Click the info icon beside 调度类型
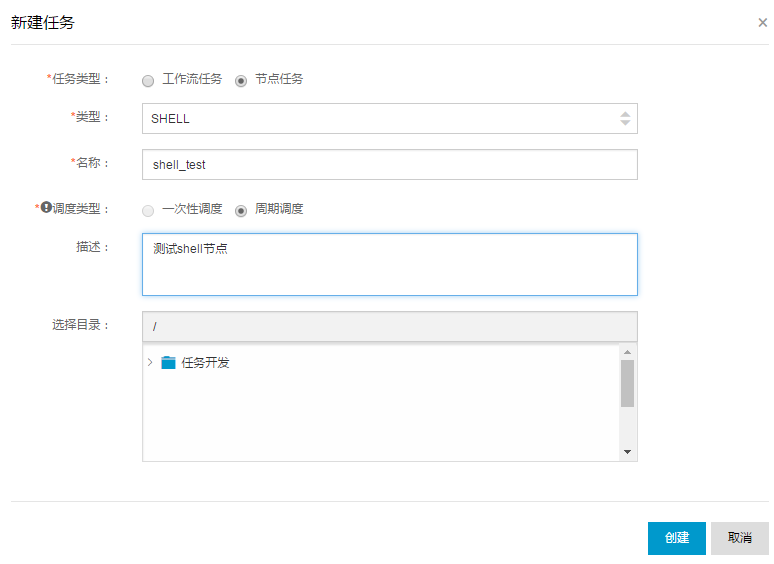774x564 pixels. coord(46,207)
